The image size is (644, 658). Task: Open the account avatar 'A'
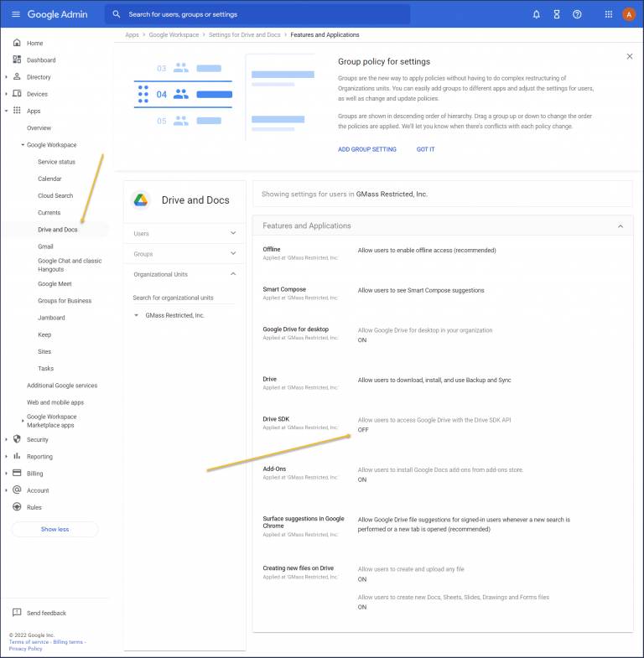[629, 15]
